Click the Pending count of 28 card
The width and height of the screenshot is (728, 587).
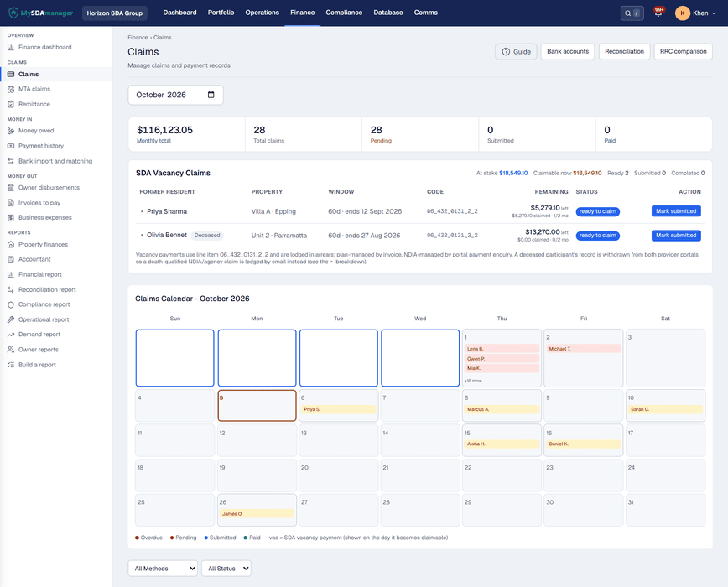click(420, 134)
